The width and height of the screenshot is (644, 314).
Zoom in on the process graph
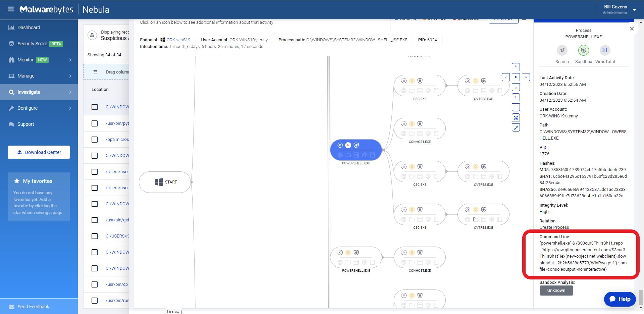516,97
